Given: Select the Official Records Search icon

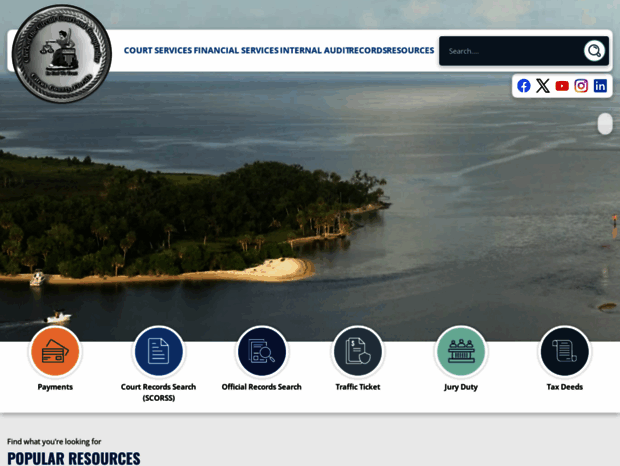Looking at the screenshot, I should (x=262, y=352).
